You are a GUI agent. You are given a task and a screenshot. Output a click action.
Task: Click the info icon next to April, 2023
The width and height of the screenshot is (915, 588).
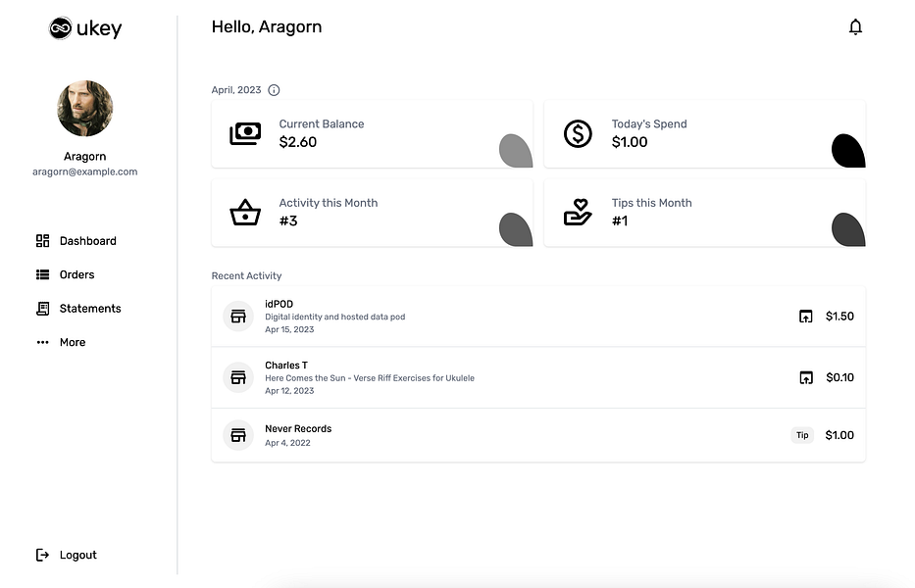pyautogui.click(x=274, y=90)
